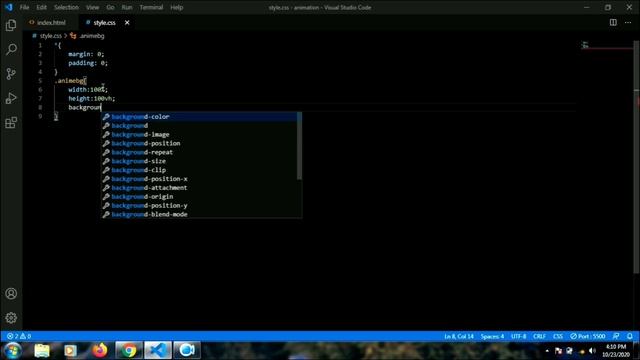Open the File menu
640x360 pixels.
pos(24,7)
